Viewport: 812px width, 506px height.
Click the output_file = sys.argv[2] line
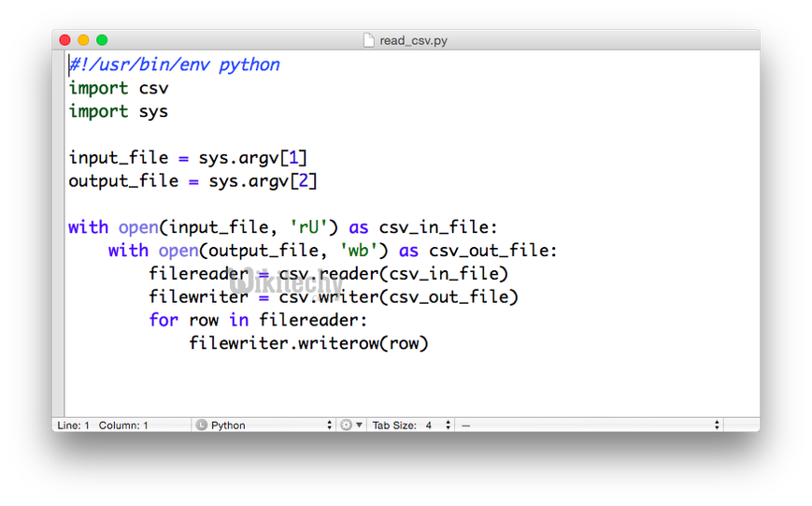(x=192, y=181)
